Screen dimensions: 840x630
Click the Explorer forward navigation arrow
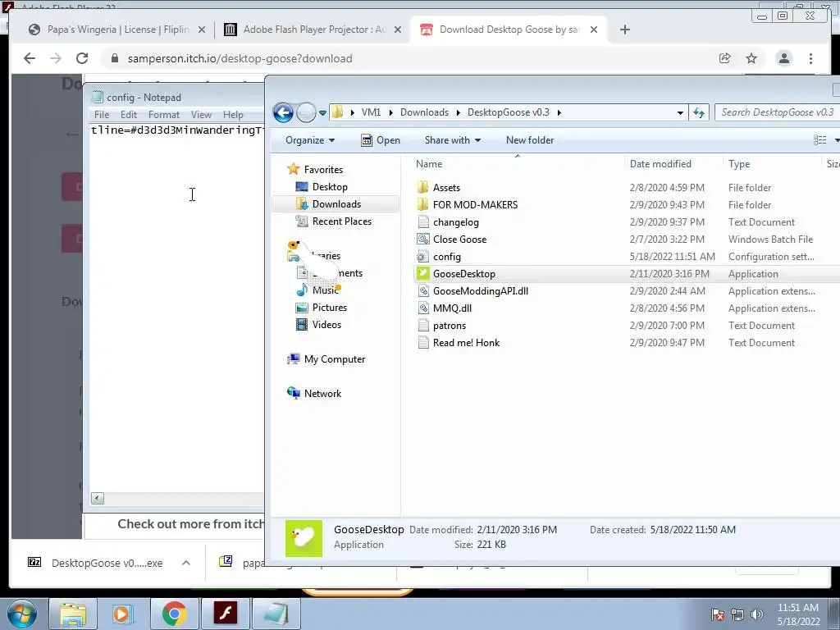pos(306,112)
